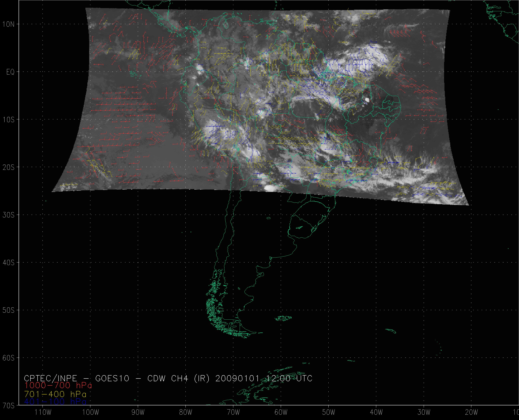Click the 60S latitude axis label
519x420 pixels.
pos(9,358)
